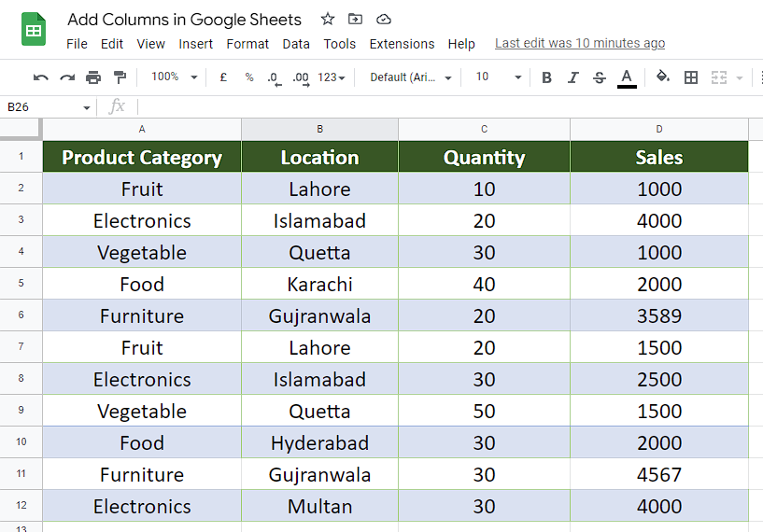Open the font size 10 dropdown
763x532 pixels.
[x=498, y=77]
